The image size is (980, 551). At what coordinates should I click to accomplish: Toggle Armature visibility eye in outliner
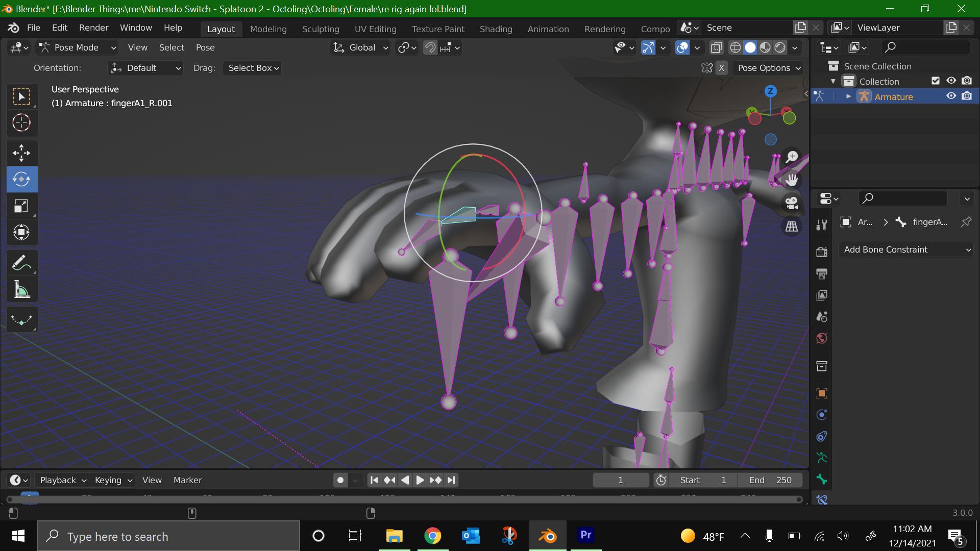(x=951, y=96)
